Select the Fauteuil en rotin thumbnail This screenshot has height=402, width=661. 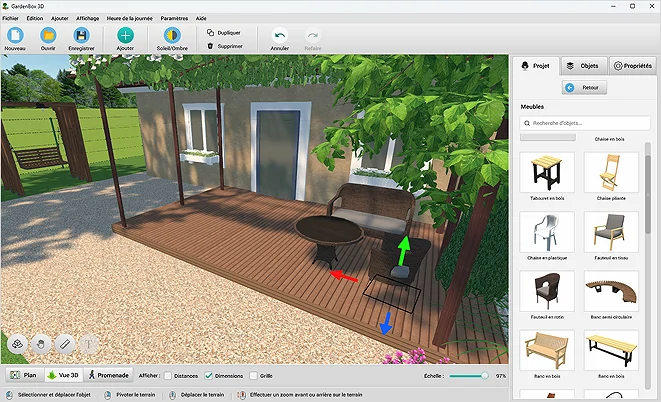(547, 291)
